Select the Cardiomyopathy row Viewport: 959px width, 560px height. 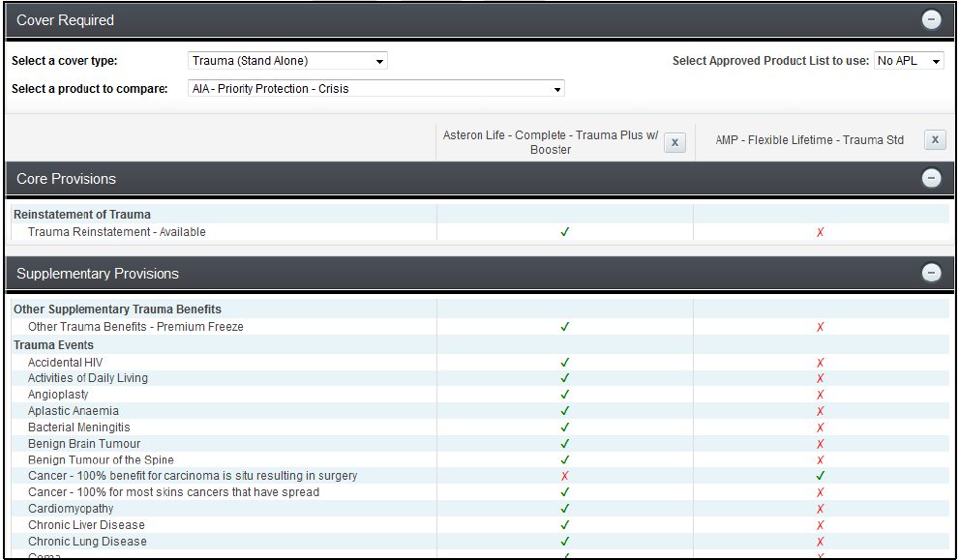tap(480, 509)
